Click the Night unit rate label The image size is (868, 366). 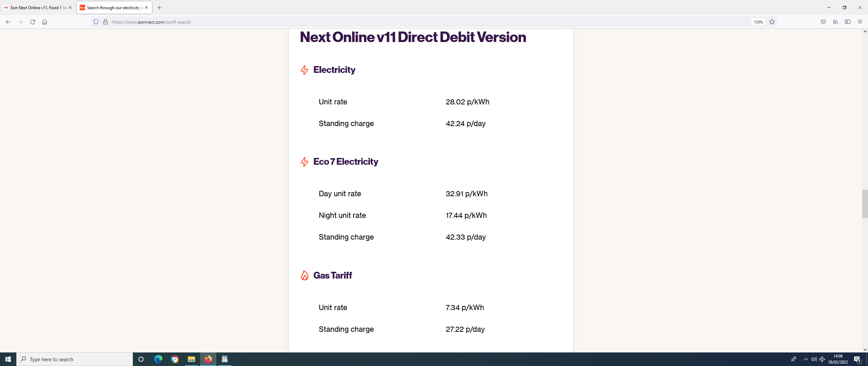point(342,216)
